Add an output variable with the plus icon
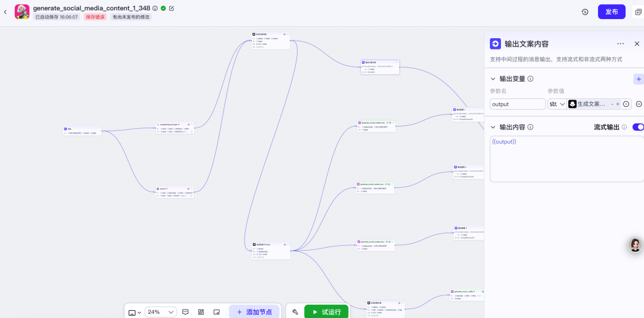This screenshot has height=318, width=644. tap(639, 79)
